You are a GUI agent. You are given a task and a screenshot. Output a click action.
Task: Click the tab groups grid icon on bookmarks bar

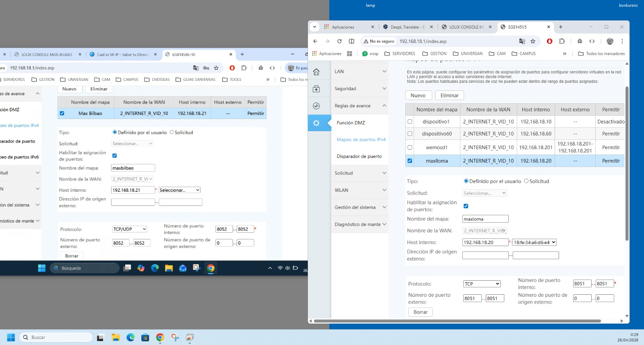349,53
